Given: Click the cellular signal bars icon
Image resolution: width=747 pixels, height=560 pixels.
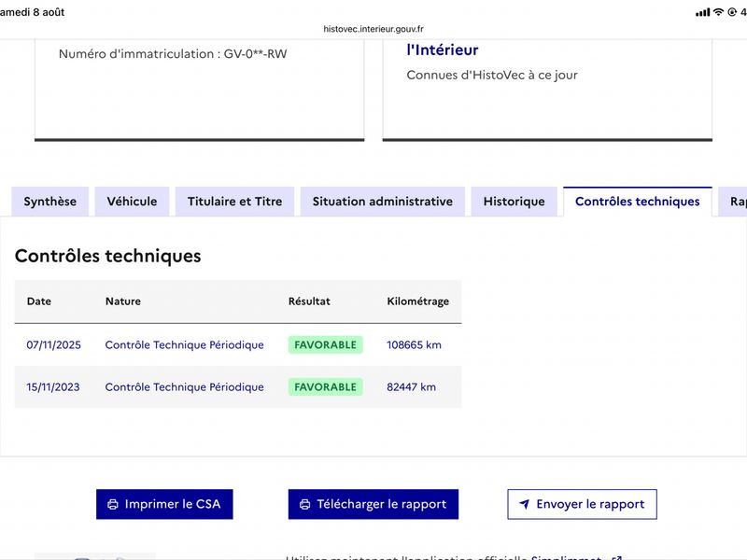Looking at the screenshot, I should 702,12.
